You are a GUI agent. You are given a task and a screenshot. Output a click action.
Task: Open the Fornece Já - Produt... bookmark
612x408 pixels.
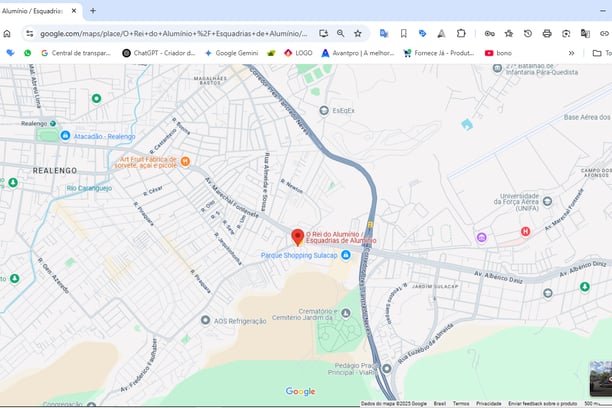(439, 53)
